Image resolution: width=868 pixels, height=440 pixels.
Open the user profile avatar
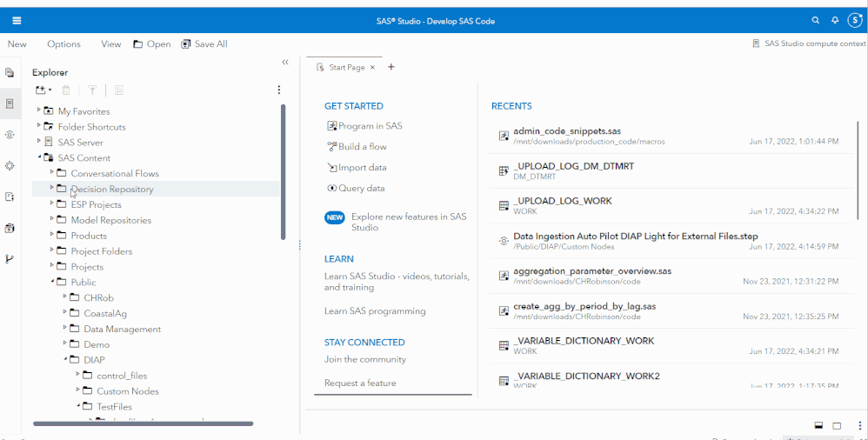854,20
